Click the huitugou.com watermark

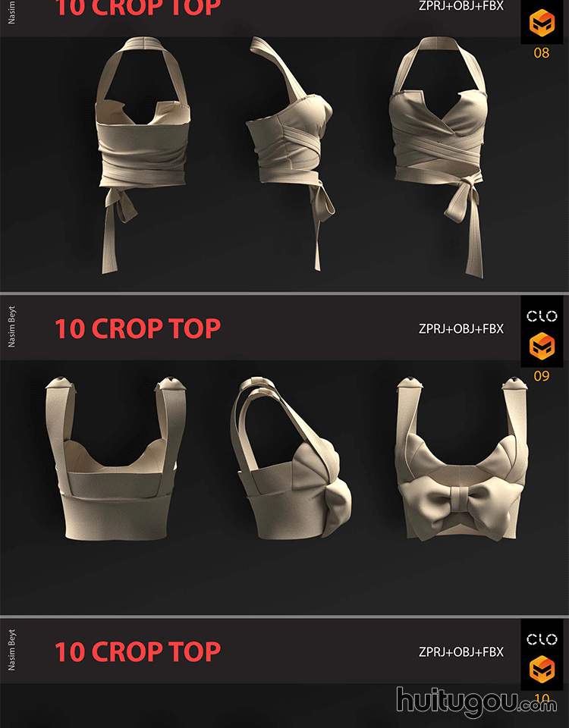tap(476, 702)
